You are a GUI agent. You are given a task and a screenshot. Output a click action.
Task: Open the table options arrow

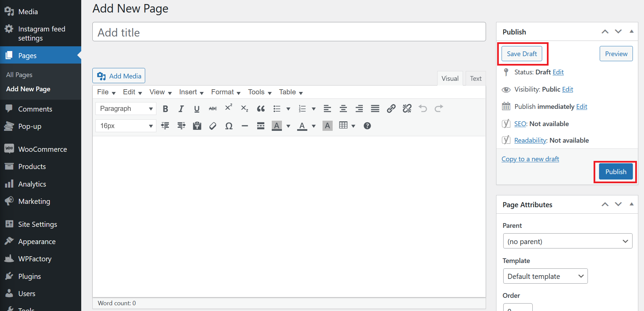(x=353, y=126)
